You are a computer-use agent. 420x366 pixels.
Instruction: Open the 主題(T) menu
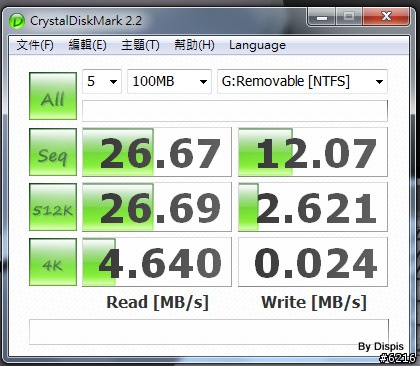140,45
